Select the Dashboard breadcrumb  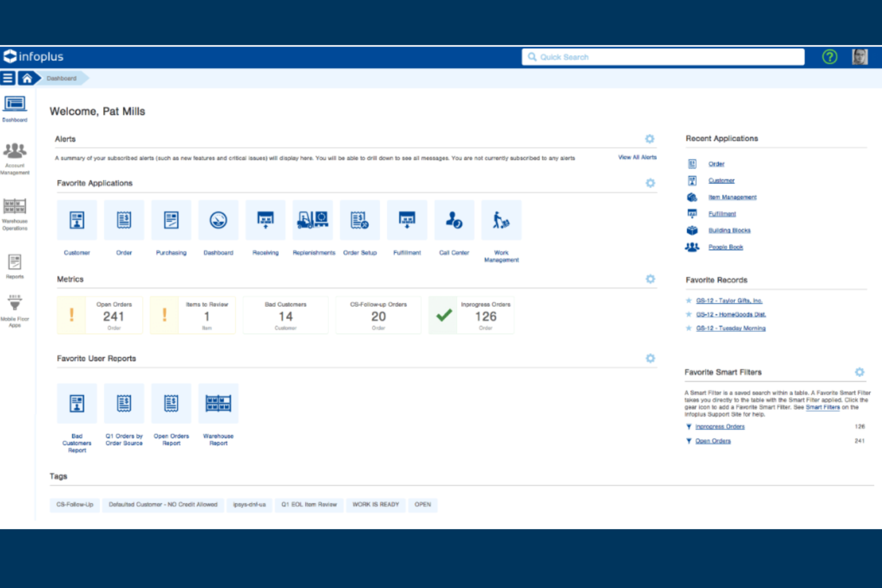tap(61, 78)
